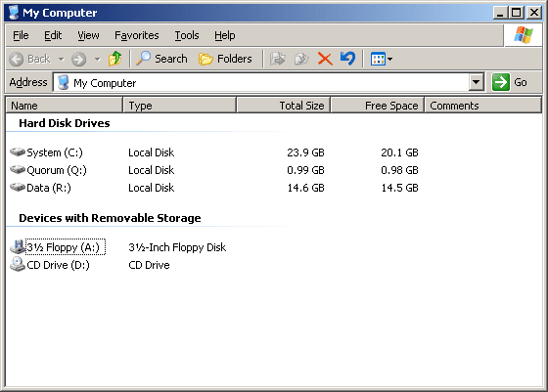Click the Up one level folder icon
The image size is (548, 392).
[115, 59]
